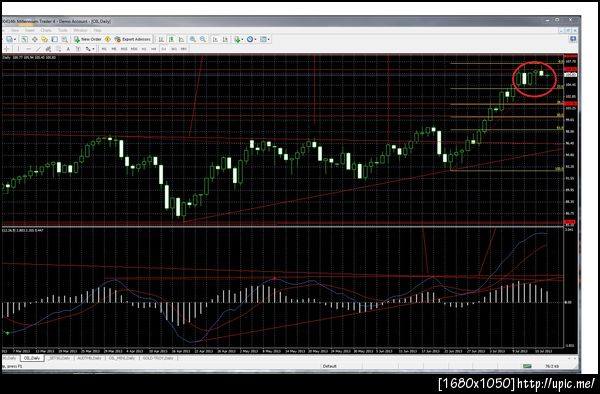Image resolution: width=600 pixels, height=394 pixels.
Task: Select the trendline drawing tool
Action: pyautogui.click(x=38, y=49)
